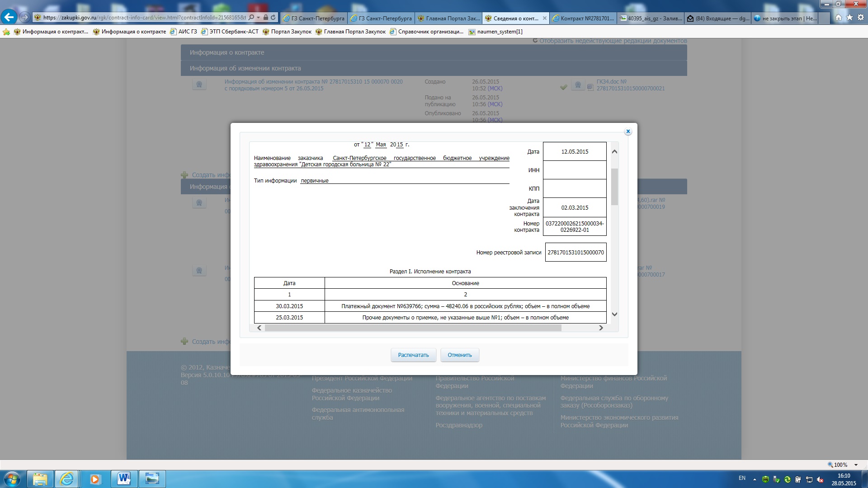This screenshot has width=868, height=488.
Task: Show hidden system tray icons
Action: tap(754, 479)
